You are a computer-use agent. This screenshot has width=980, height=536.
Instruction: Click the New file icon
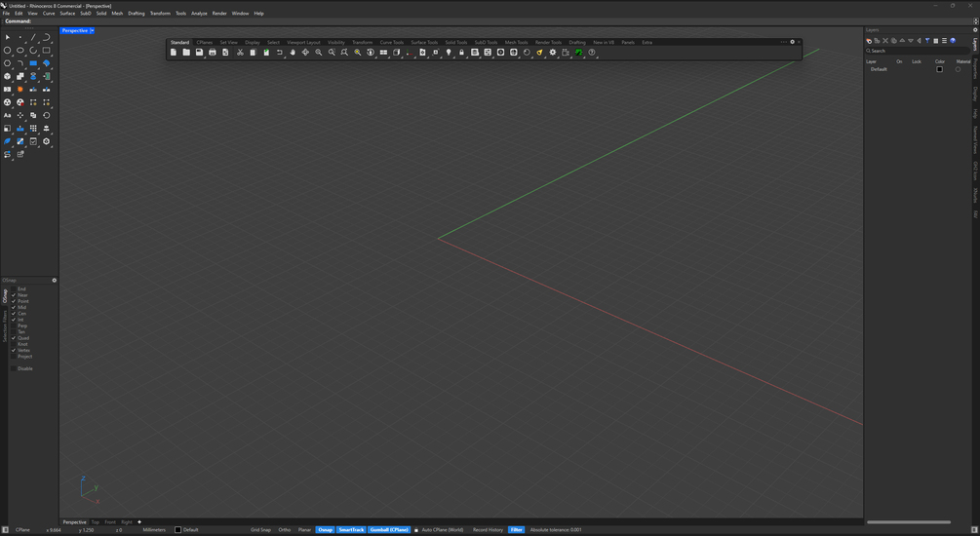click(x=174, y=53)
